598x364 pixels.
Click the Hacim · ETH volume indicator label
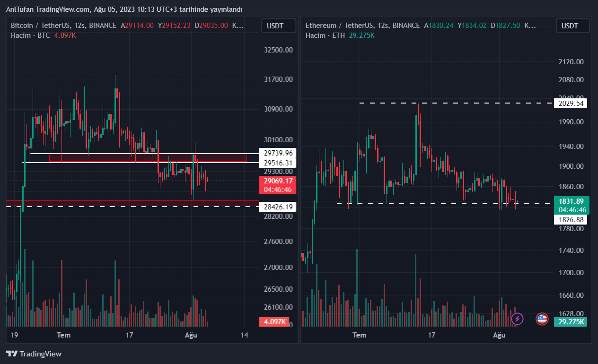click(325, 35)
